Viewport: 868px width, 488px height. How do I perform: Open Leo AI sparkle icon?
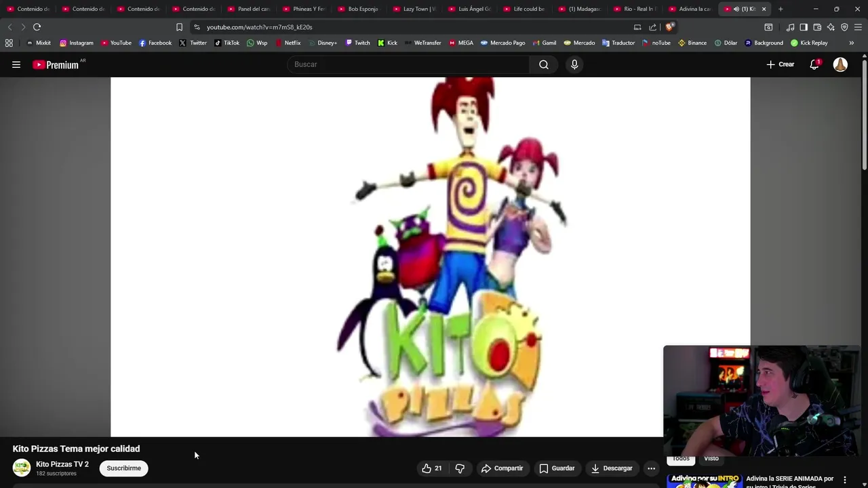831,27
